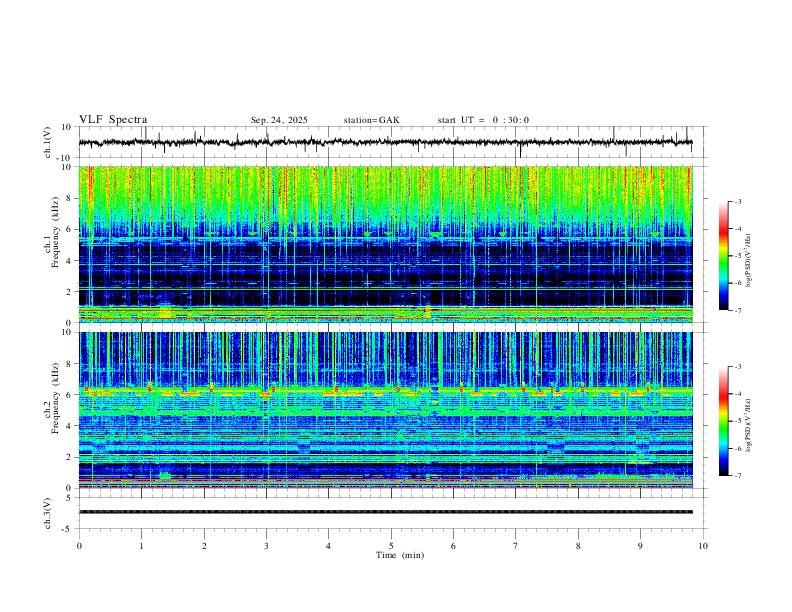
Task: Click the ch.1 voltage waveform trace
Action: pyautogui.click(x=385, y=142)
